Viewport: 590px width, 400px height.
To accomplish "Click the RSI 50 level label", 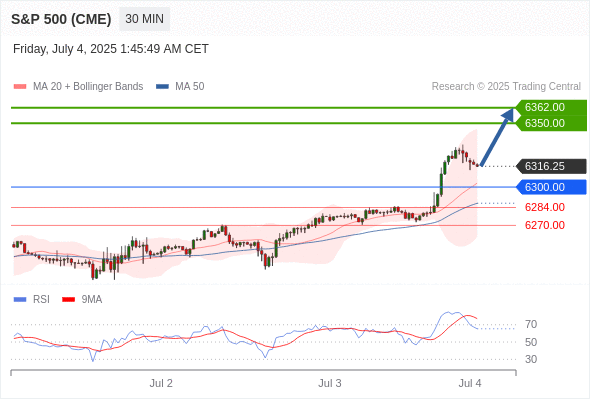I will coord(531,342).
